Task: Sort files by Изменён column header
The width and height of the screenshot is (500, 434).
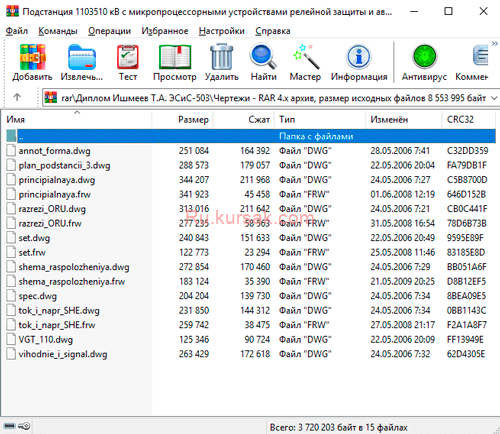Action: click(x=404, y=119)
